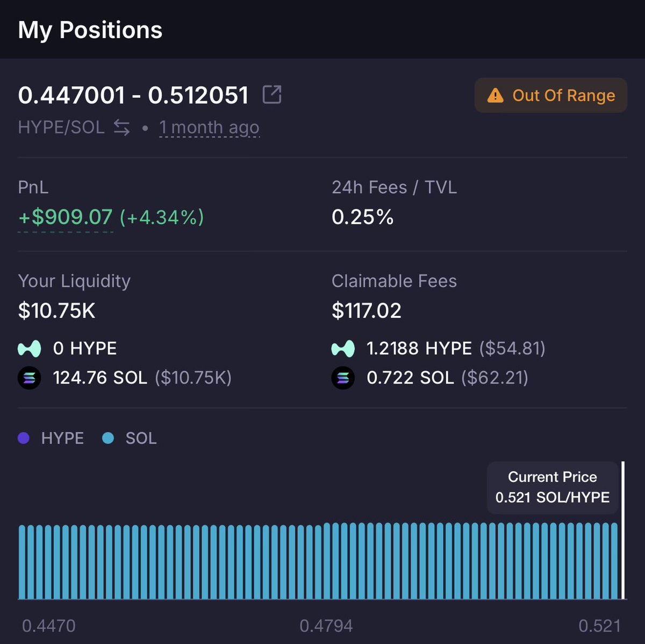Click the $117.02 Claimable Fees amount
The width and height of the screenshot is (645, 644).
point(367,311)
